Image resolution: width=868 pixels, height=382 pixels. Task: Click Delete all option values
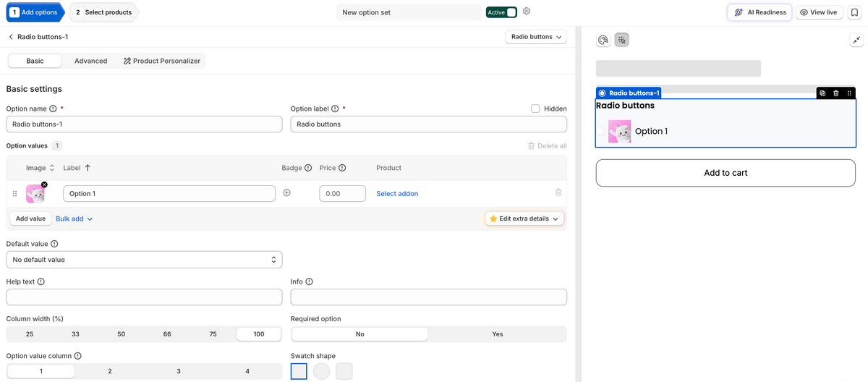coord(548,146)
